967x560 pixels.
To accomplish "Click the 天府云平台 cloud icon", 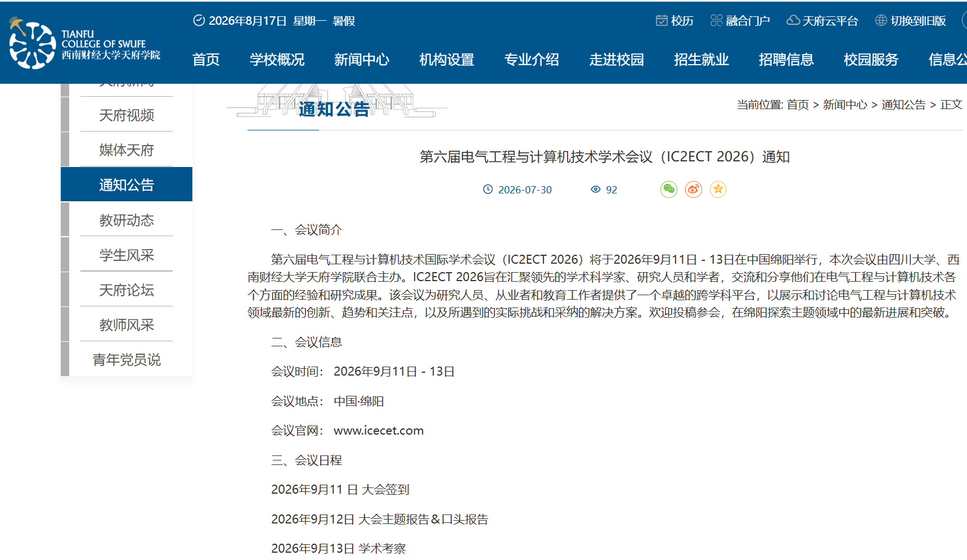I will pos(793,21).
